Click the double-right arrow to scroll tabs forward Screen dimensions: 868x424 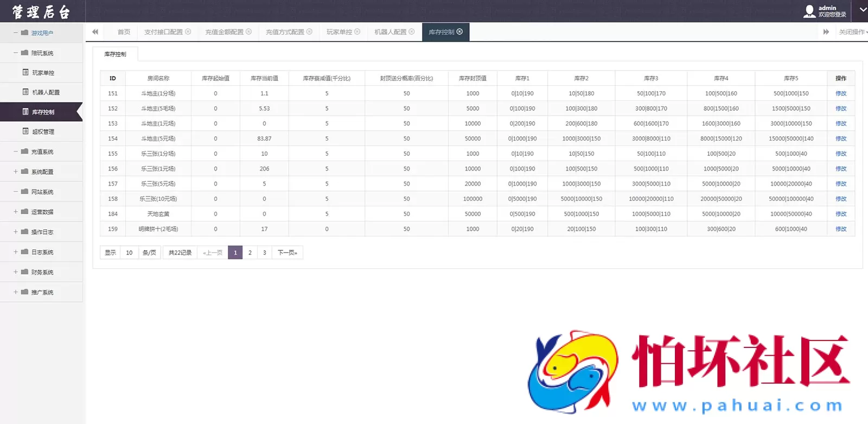click(x=826, y=32)
